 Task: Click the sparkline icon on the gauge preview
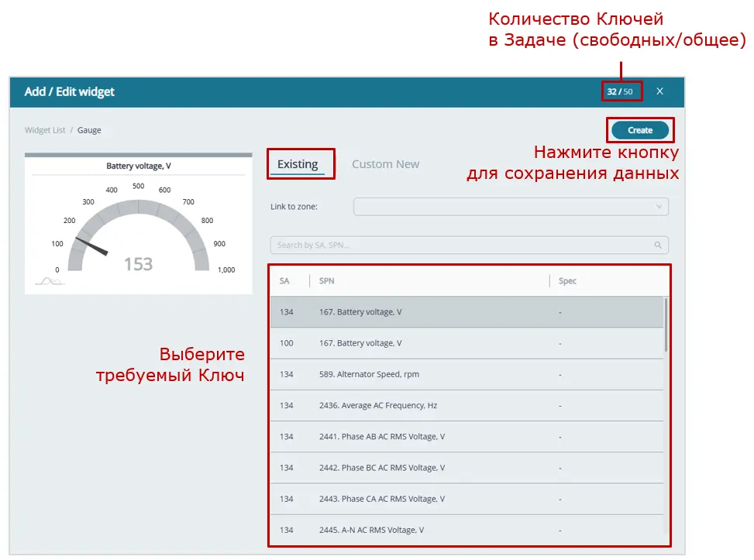(50, 280)
